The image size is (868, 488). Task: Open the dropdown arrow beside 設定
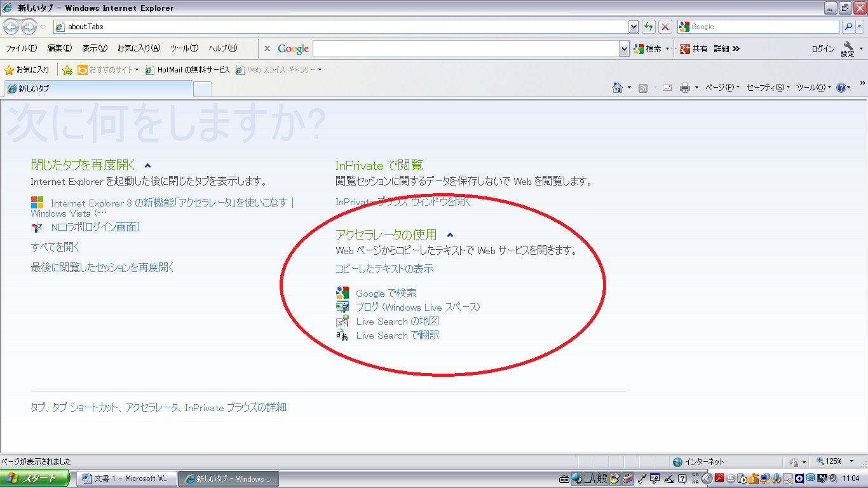click(862, 49)
